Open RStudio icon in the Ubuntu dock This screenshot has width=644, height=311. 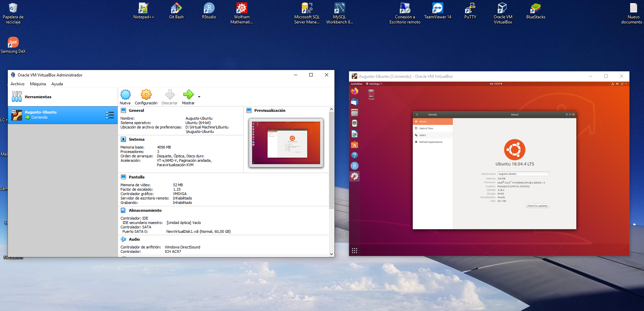(x=354, y=166)
